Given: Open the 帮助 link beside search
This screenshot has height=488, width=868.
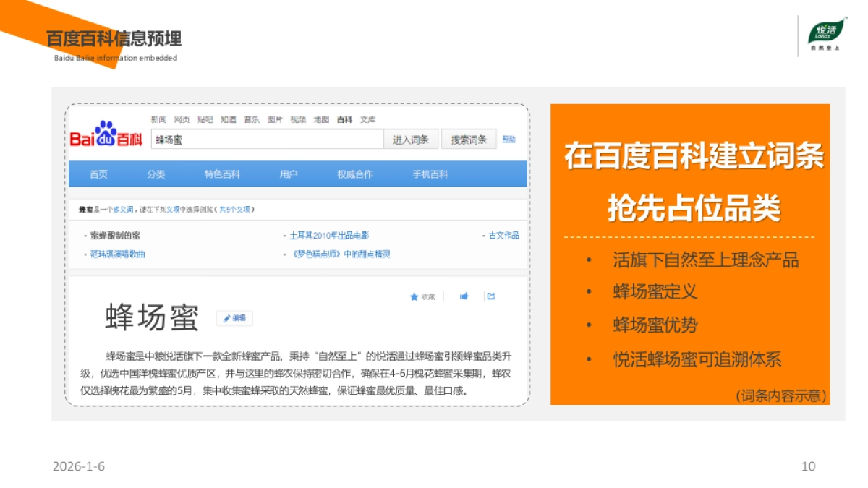Looking at the screenshot, I should click(x=508, y=139).
